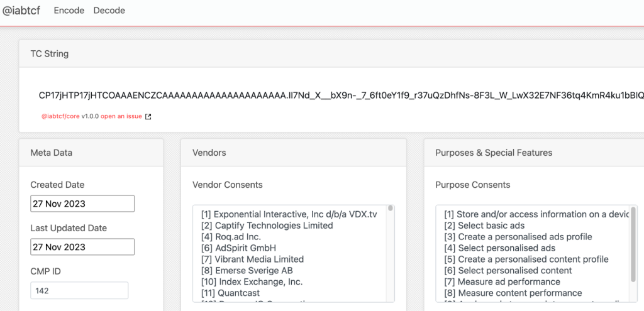644x311 pixels.
Task: Focus the Last Updated Date field
Action: pos(82,247)
